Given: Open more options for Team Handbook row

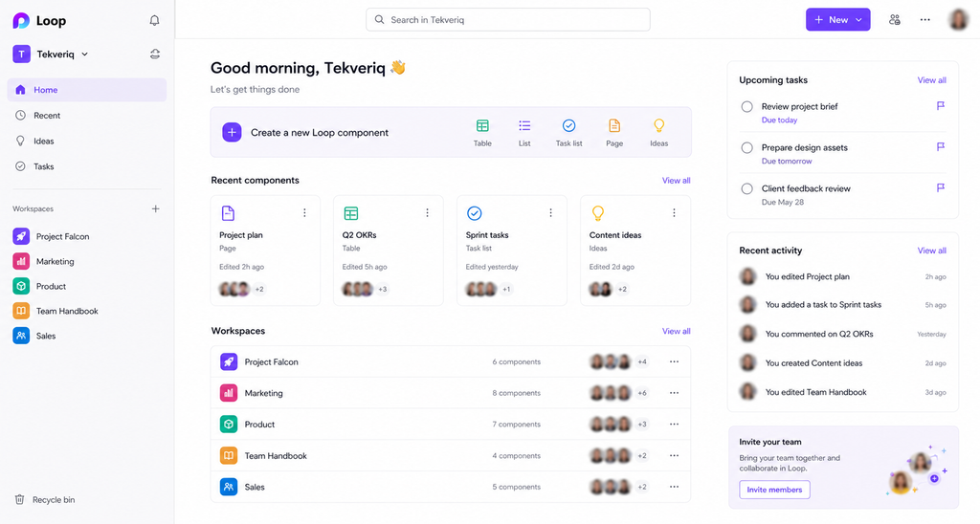Looking at the screenshot, I should 674,455.
